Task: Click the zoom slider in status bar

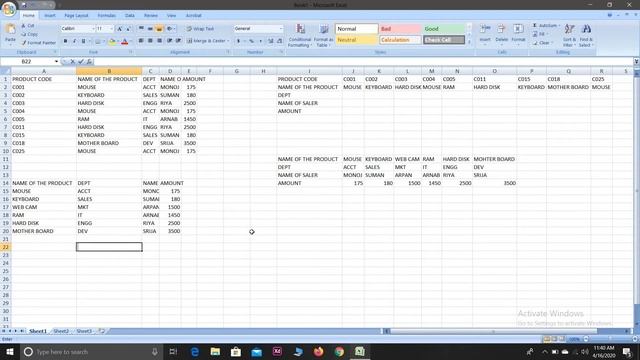Action: coord(609,339)
